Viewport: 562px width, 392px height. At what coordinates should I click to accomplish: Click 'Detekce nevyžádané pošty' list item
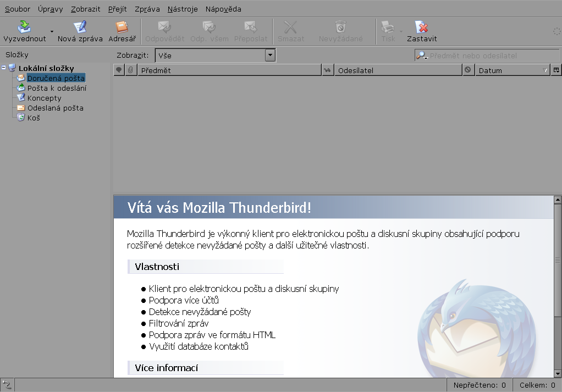pos(200,312)
